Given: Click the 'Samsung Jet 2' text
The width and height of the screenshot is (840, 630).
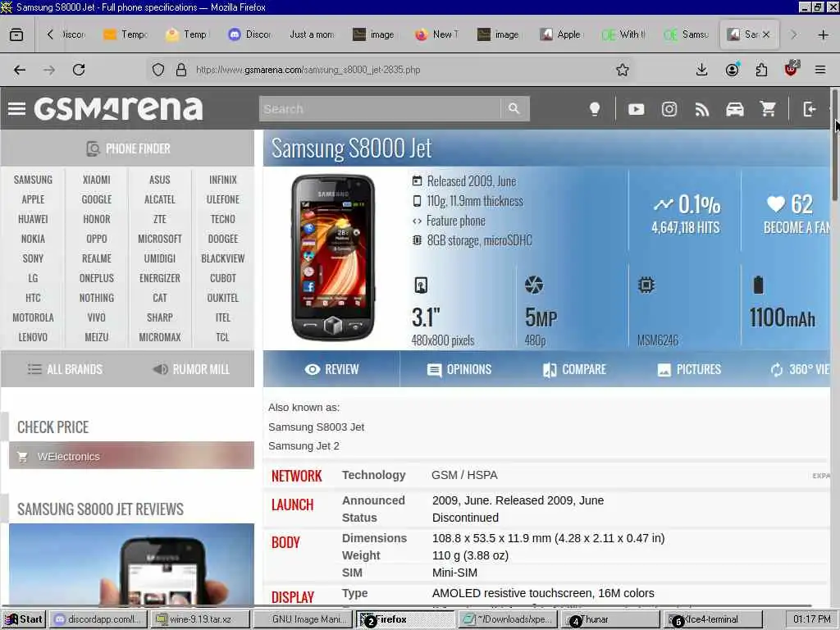Looking at the screenshot, I should pos(304,445).
